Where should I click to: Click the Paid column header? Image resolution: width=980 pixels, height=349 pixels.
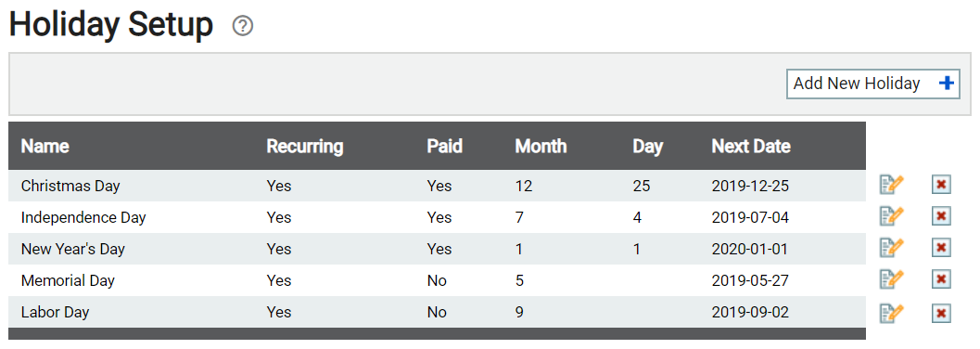pos(444,147)
